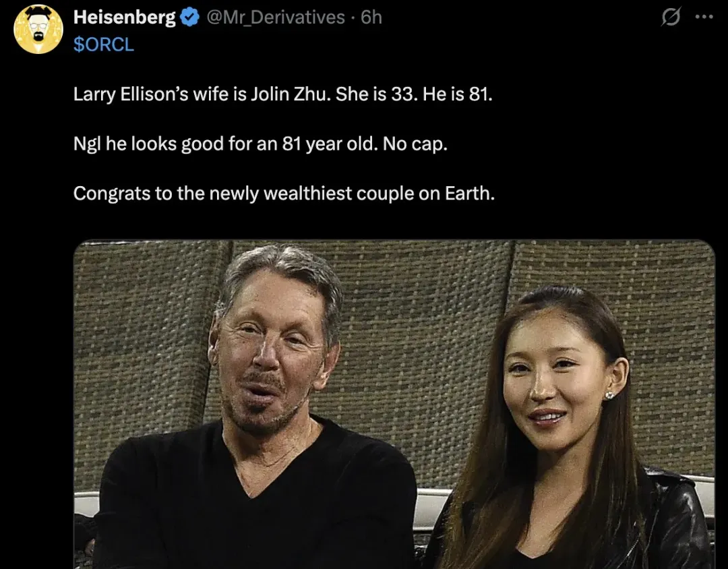Open the tweet's more options menu

(x=703, y=18)
